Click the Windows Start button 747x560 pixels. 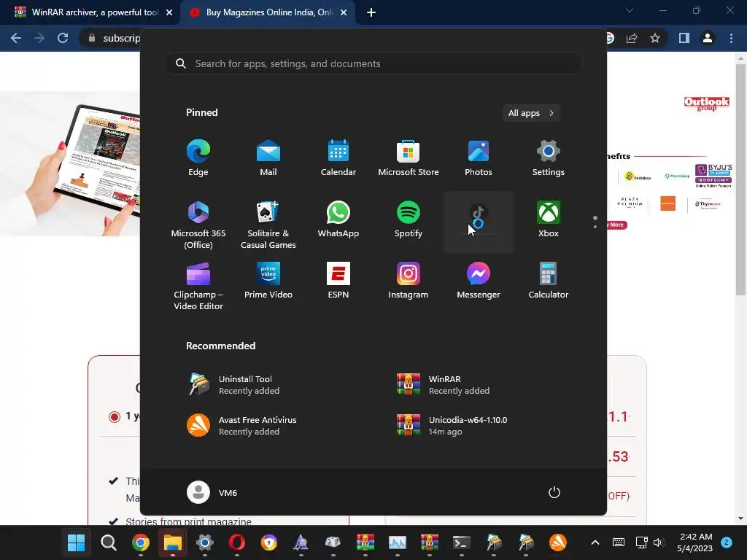(x=76, y=542)
